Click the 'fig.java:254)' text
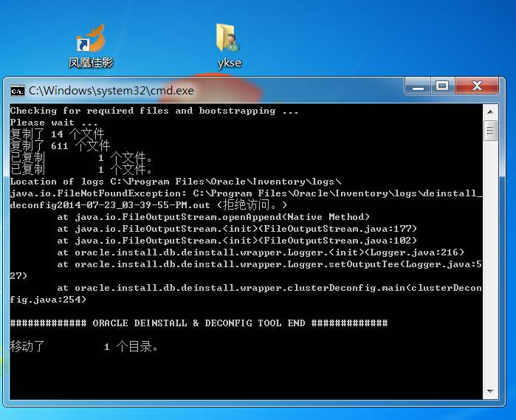 click(x=48, y=300)
